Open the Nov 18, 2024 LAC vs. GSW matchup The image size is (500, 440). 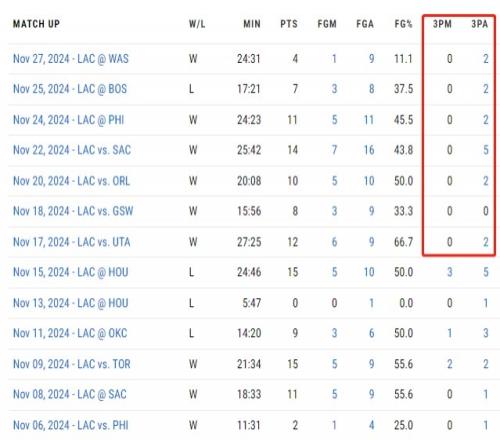coord(73,211)
